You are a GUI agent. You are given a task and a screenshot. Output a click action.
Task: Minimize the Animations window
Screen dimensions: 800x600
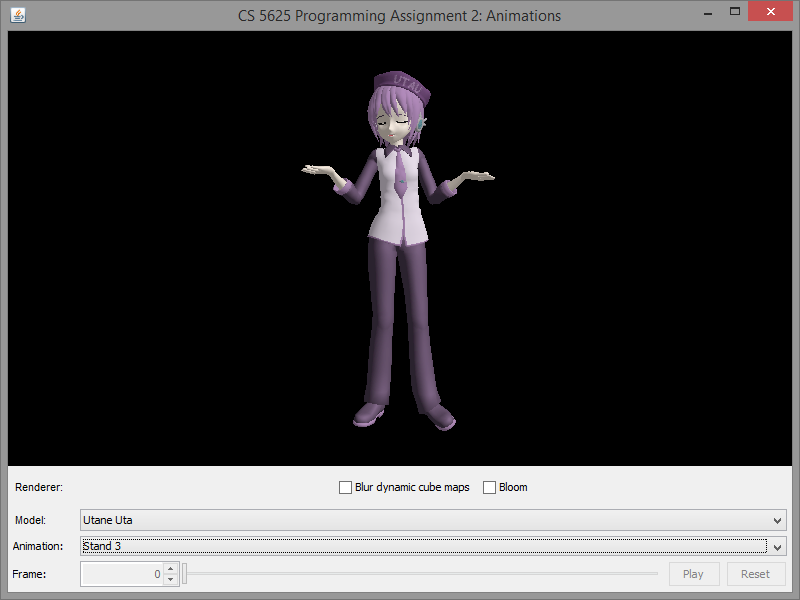click(x=707, y=12)
